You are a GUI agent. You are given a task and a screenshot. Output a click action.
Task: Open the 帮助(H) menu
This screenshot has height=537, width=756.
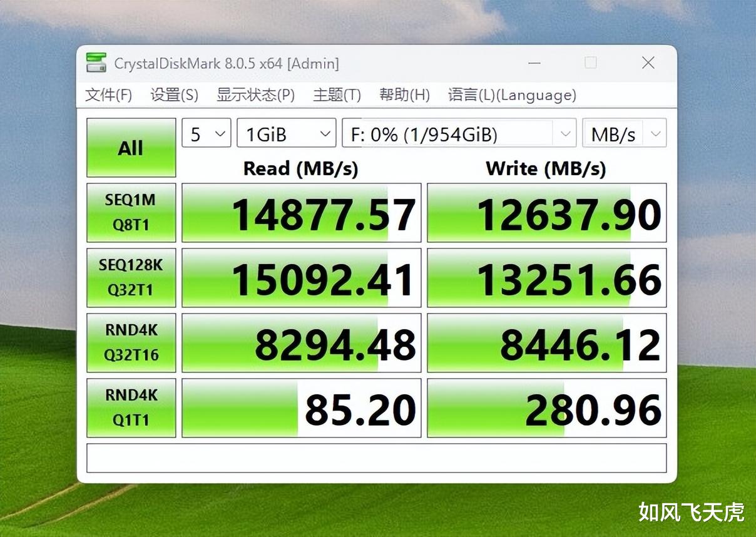point(404,95)
